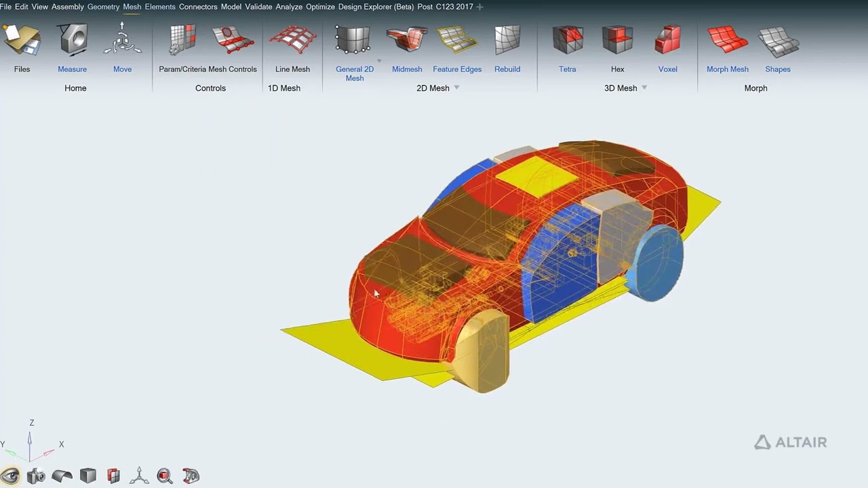Viewport: 868px width, 488px height.
Task: Select the blue rear wheel part
Action: (x=655, y=263)
